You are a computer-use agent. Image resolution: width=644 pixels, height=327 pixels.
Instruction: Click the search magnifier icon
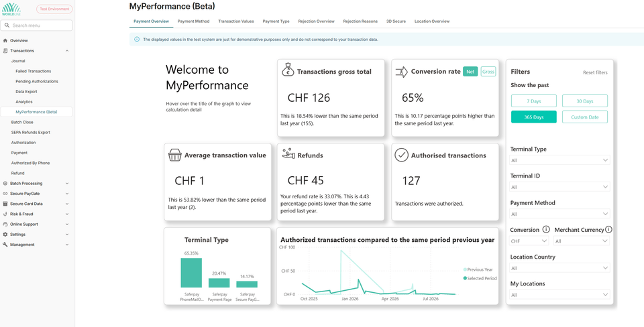pyautogui.click(x=7, y=25)
